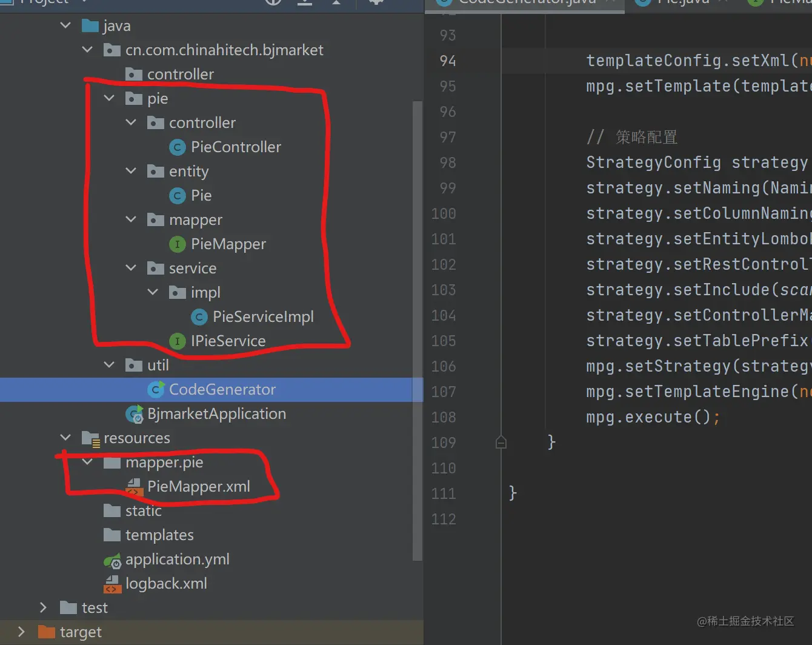Screen dimensions: 812x645
Task: Collapse the resources folder chevron
Action: pyautogui.click(x=65, y=438)
